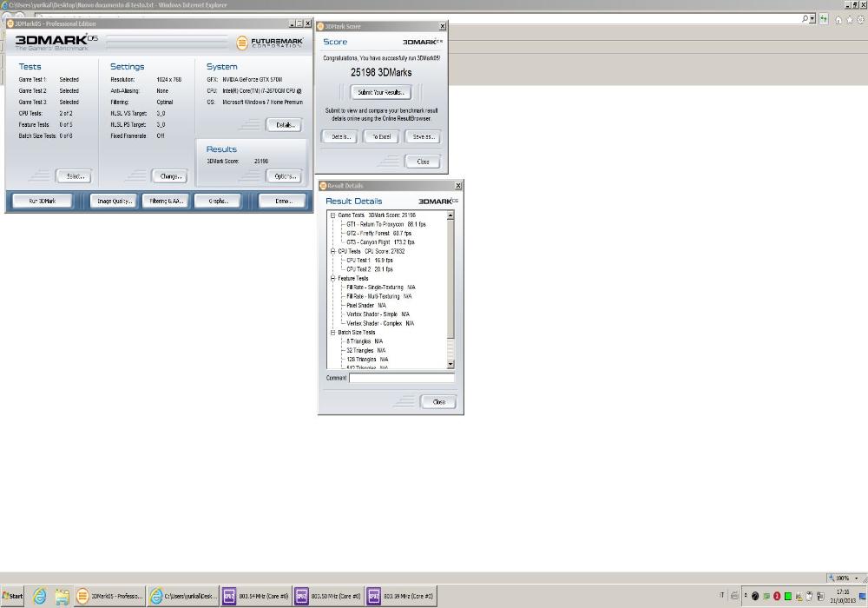
Task: Open the CPU-Z 803.54 MHz taskbar button
Action: click(x=256, y=596)
